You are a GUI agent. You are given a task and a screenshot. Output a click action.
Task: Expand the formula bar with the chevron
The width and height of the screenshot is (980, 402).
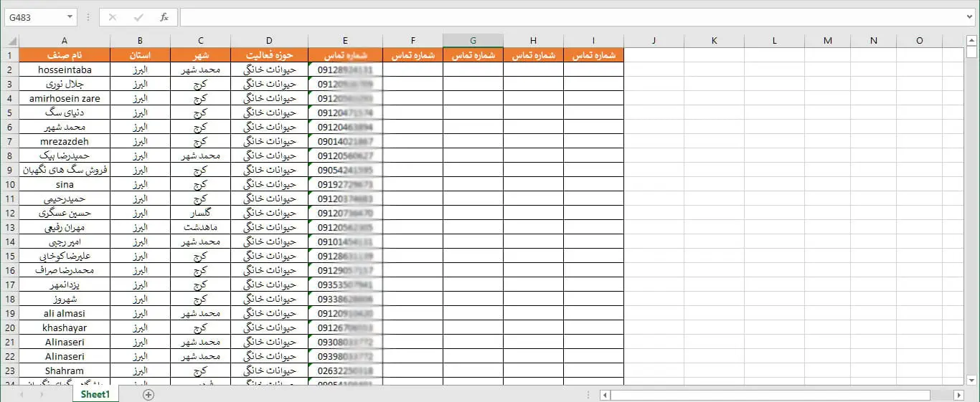(x=970, y=17)
